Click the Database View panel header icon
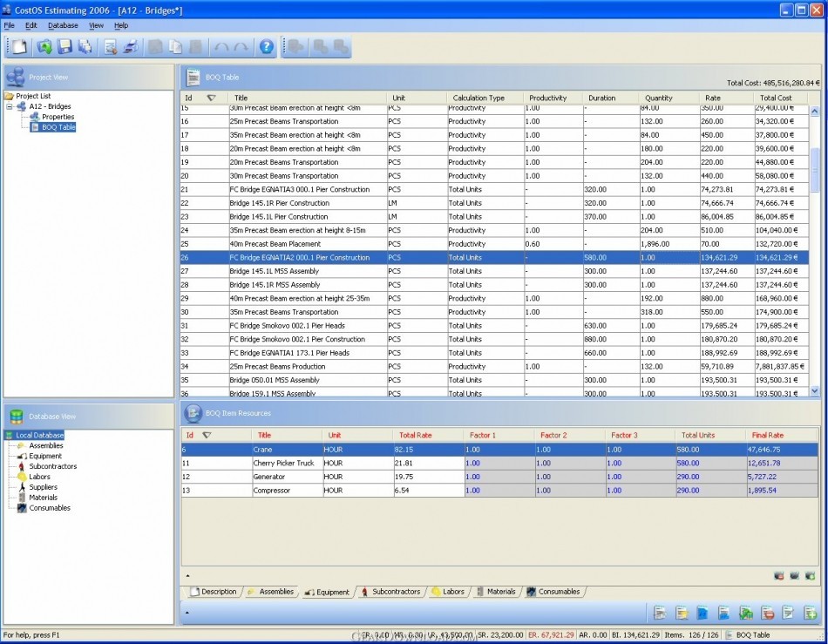Image resolution: width=828 pixels, height=644 pixels. (17, 417)
